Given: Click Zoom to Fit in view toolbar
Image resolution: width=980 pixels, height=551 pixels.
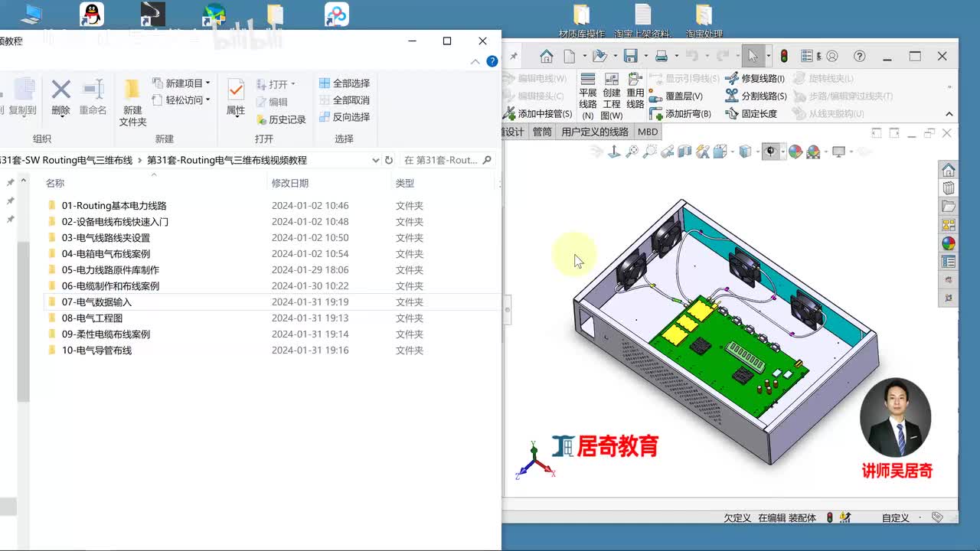Looking at the screenshot, I should [x=632, y=152].
